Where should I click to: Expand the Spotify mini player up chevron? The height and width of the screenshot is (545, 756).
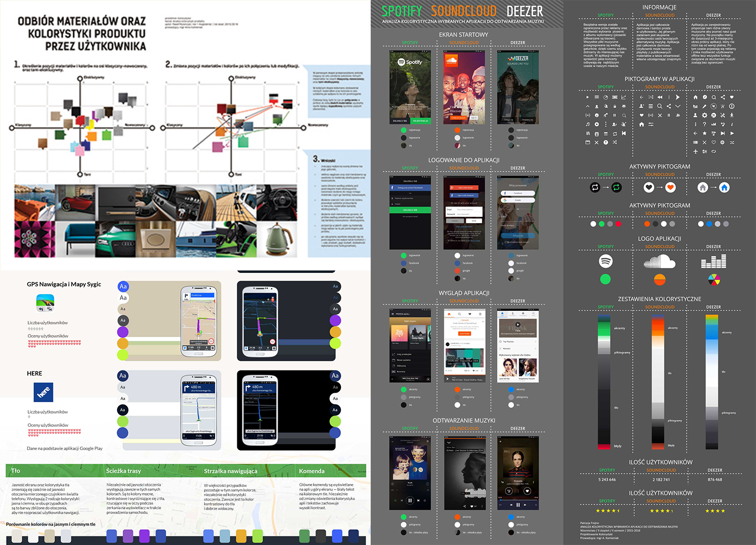[x=393, y=378]
